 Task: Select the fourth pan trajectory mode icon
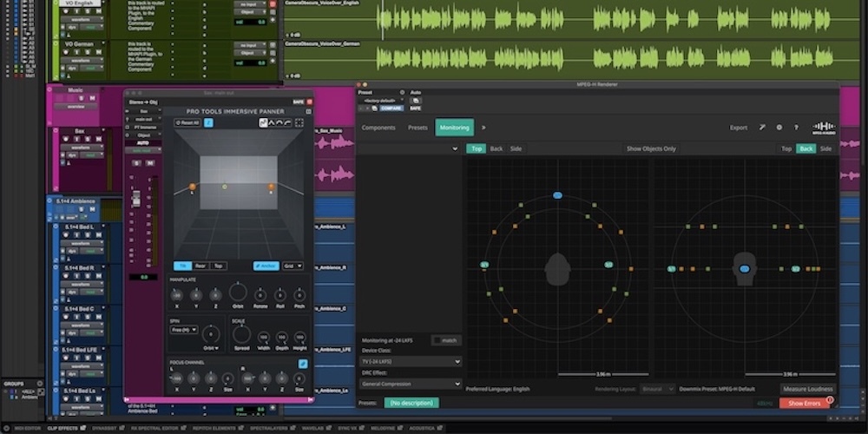tap(287, 123)
